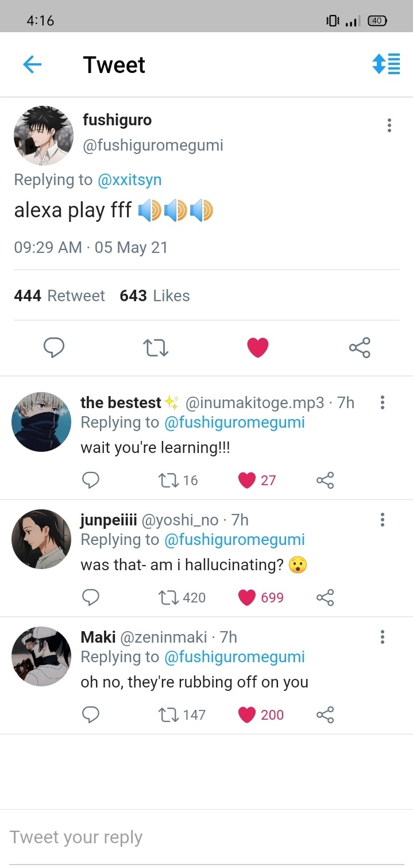Retweet the 'alexa play fff' tweet

pos(156,347)
